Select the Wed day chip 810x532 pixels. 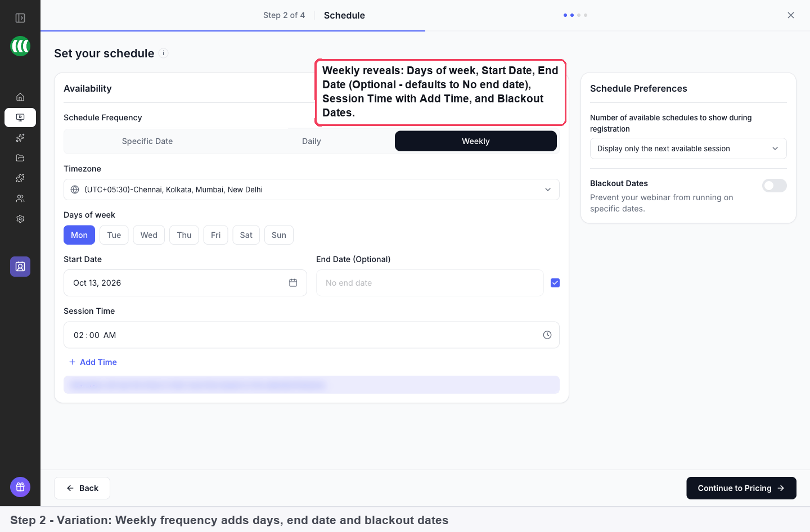coord(149,235)
